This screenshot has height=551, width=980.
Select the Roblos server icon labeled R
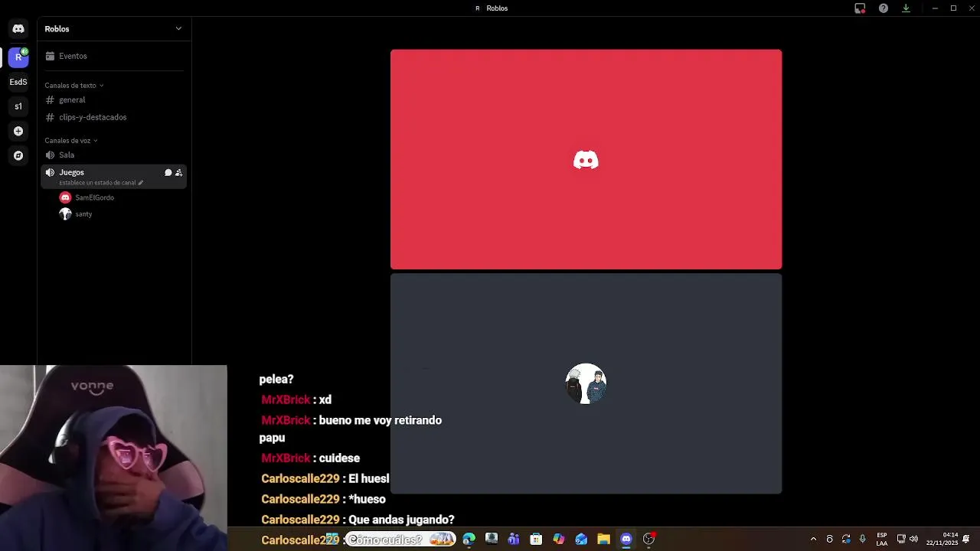pyautogui.click(x=18, y=57)
